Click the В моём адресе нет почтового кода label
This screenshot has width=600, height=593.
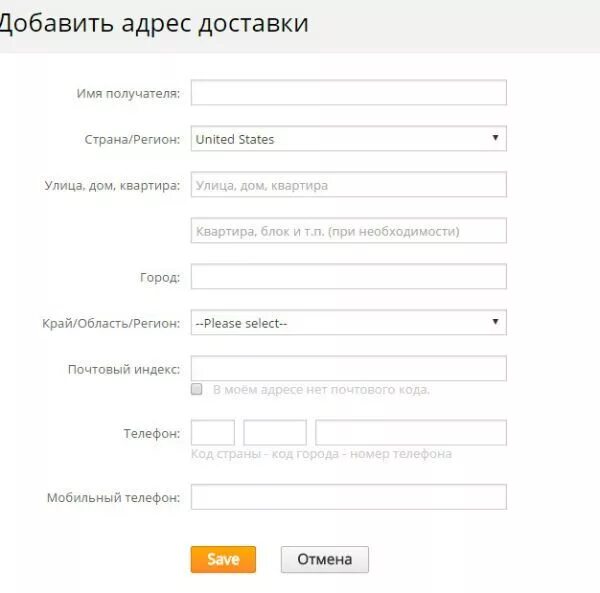[321, 389]
